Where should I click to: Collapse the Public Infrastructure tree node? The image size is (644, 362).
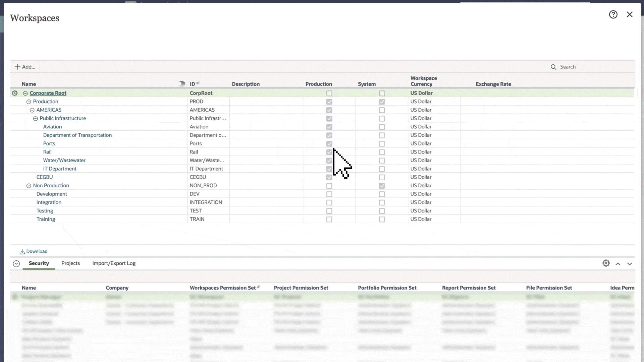coord(36,118)
